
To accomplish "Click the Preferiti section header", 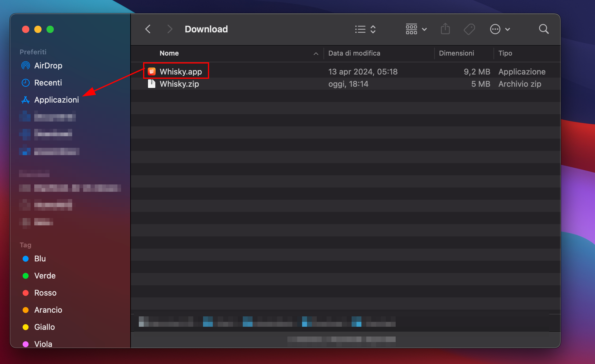I will pos(33,52).
